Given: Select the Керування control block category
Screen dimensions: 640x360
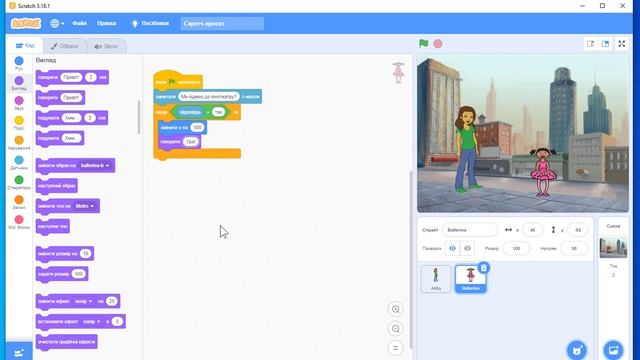Looking at the screenshot, I should coord(19,143).
